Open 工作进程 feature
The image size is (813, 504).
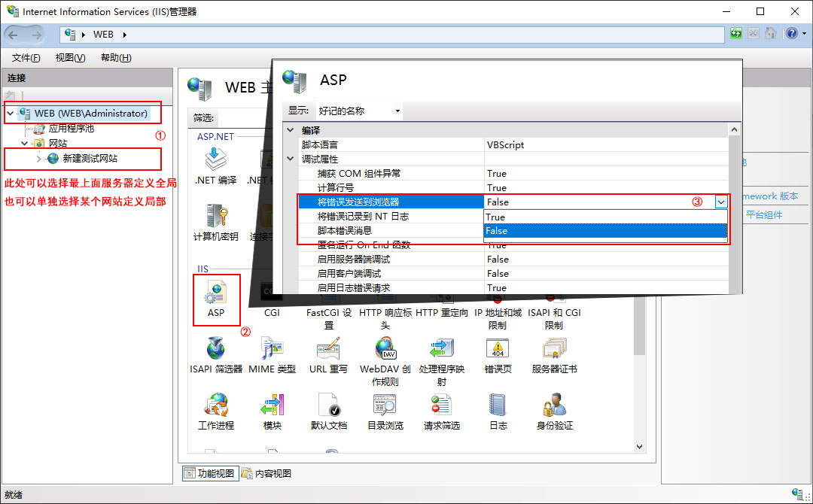click(x=216, y=411)
